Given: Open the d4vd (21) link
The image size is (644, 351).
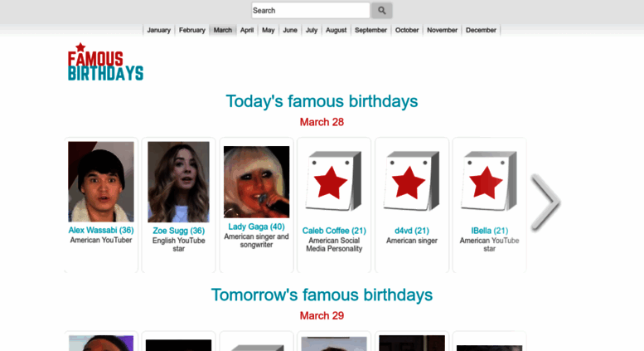Looking at the screenshot, I should point(412,231).
